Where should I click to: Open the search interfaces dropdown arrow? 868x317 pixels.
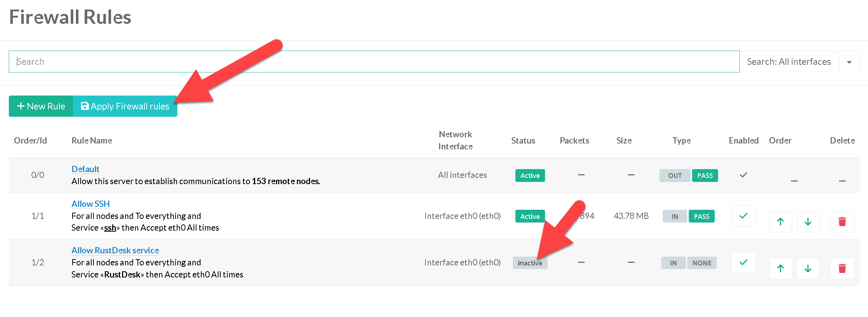849,62
